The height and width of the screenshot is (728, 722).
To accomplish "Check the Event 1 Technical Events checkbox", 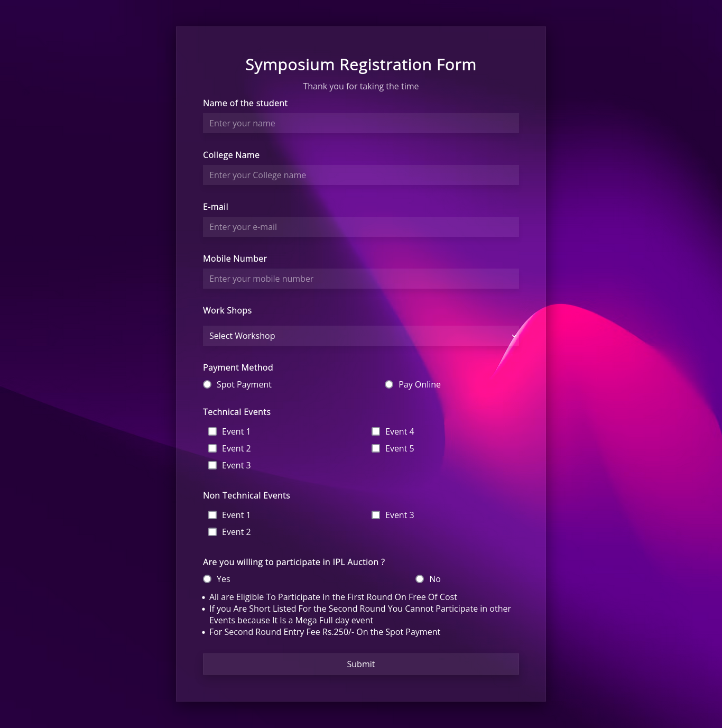I will (x=212, y=431).
